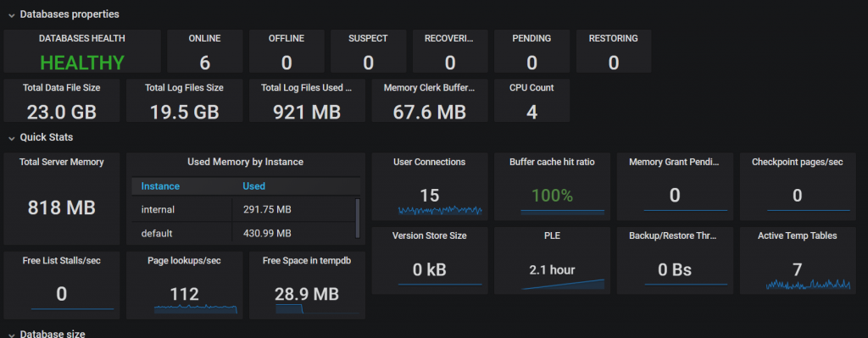
Task: Click the Version Store Size panel title
Action: (430, 235)
